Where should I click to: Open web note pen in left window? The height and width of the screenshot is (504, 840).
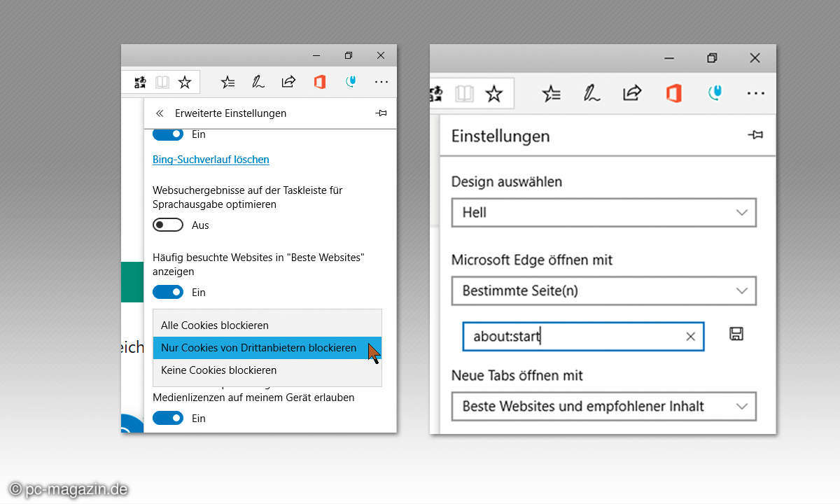coord(258,83)
